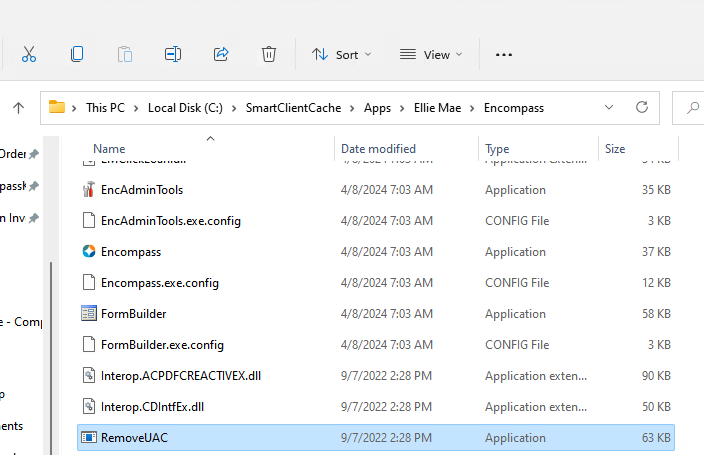Sort by Date modified column header
The height and width of the screenshot is (455, 704).
point(378,149)
